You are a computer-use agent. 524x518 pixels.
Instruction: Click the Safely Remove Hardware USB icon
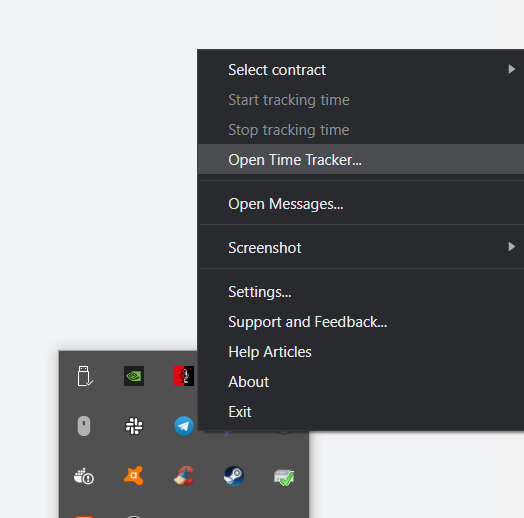(x=84, y=376)
